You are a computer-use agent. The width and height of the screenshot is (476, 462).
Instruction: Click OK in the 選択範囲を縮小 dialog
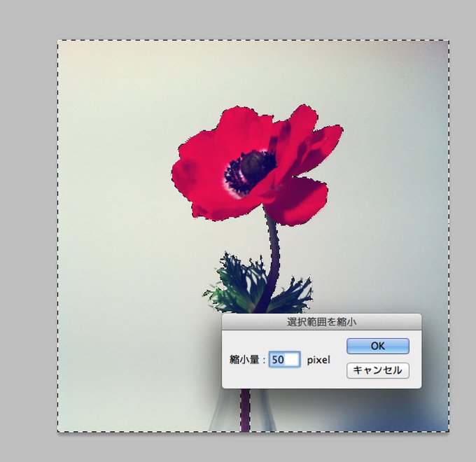[x=377, y=346]
